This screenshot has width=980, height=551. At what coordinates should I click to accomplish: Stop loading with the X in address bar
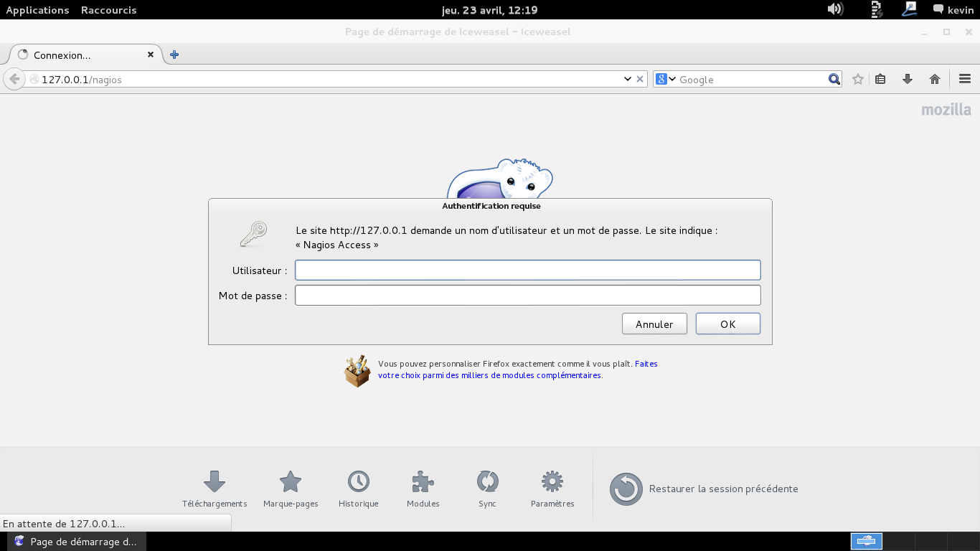pos(640,79)
